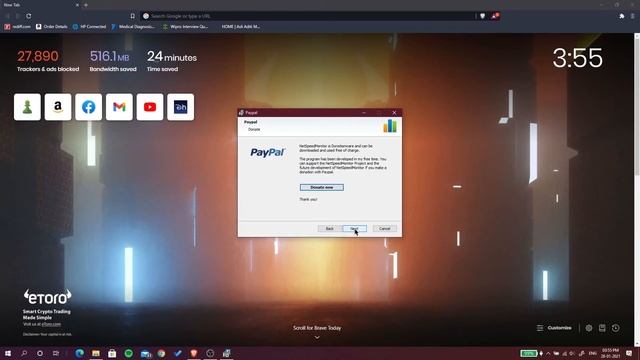Open the blue checkmark app on taskbar
The image size is (640, 360).
(x=178, y=353)
